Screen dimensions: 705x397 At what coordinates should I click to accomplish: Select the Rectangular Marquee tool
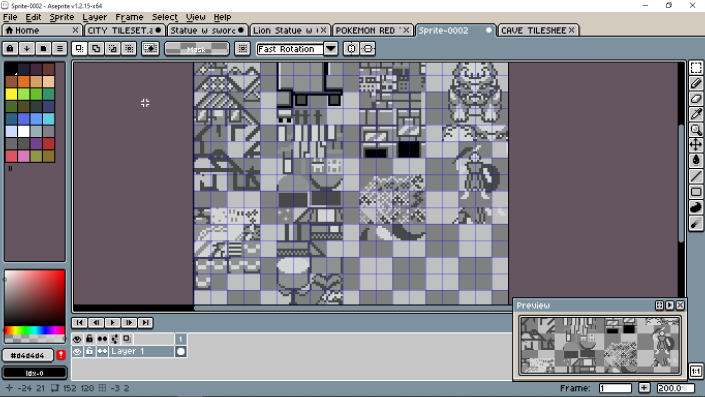tap(696, 68)
